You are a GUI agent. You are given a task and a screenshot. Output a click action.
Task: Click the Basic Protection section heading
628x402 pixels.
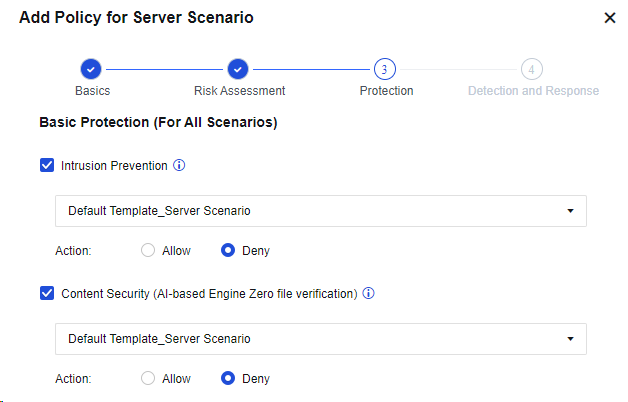(x=157, y=123)
